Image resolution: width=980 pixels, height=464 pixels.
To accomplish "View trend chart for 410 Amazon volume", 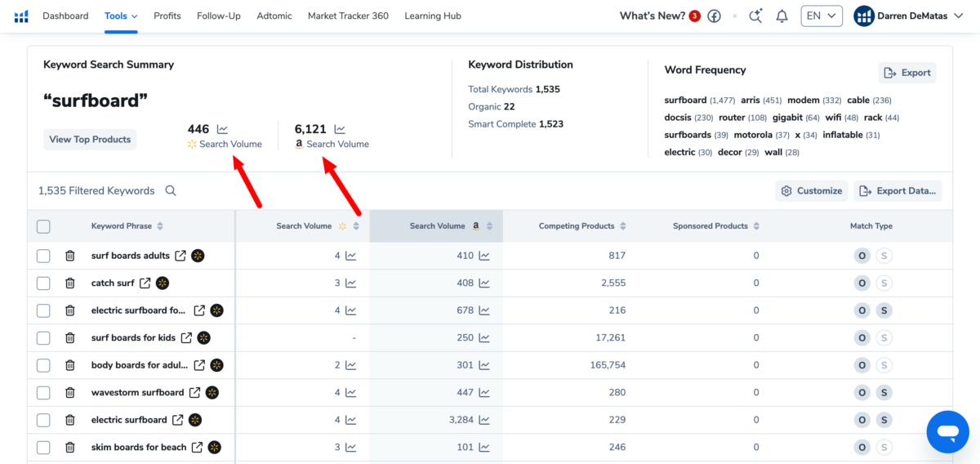I will point(484,256).
